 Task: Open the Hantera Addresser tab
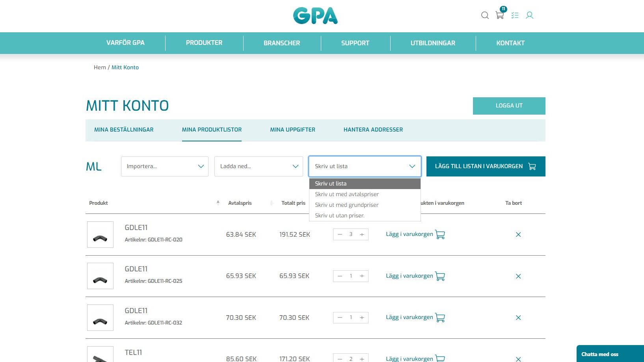coord(373,130)
